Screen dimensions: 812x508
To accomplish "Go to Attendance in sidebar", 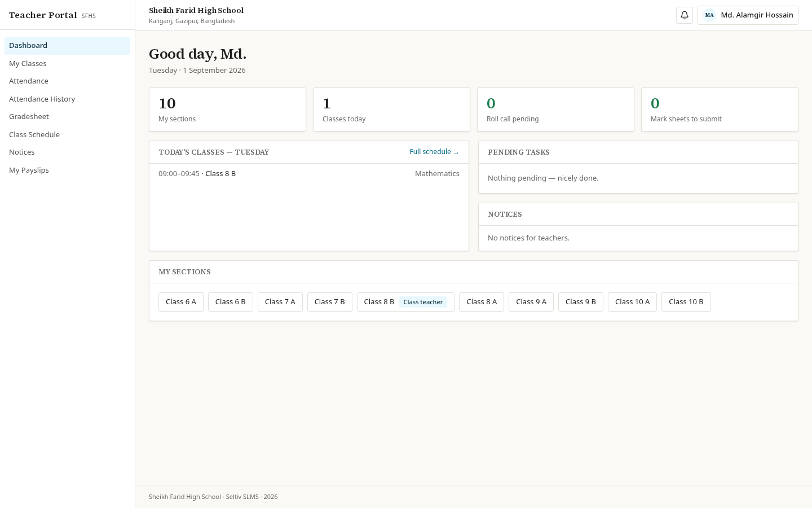I will point(67,81).
